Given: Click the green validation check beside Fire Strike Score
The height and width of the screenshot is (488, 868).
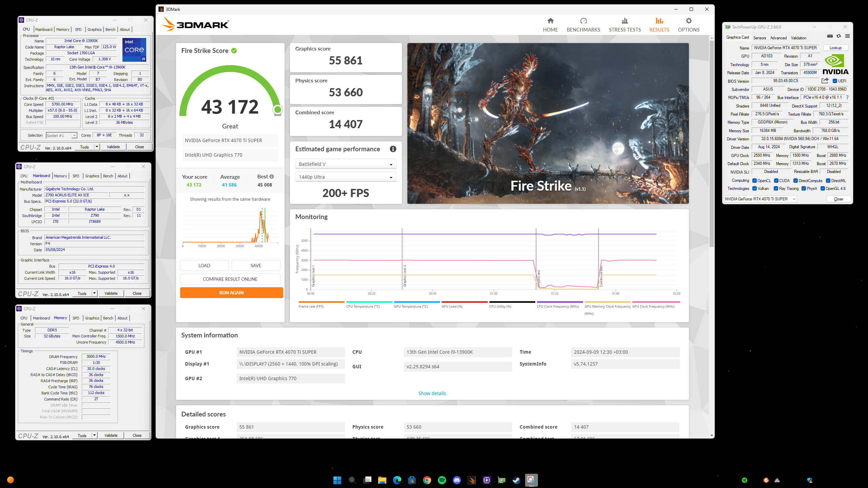Looking at the screenshot, I should (x=234, y=51).
